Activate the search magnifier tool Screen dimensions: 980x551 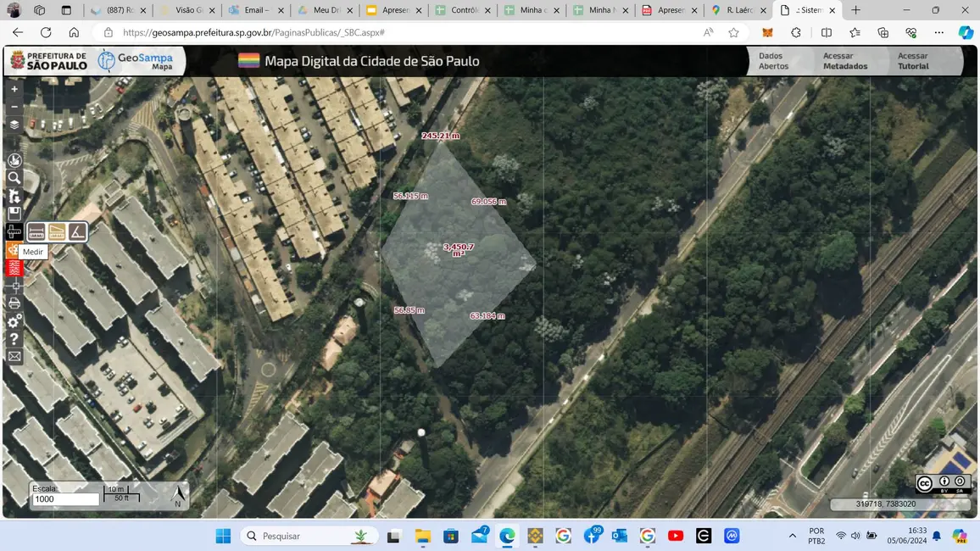pyautogui.click(x=14, y=177)
